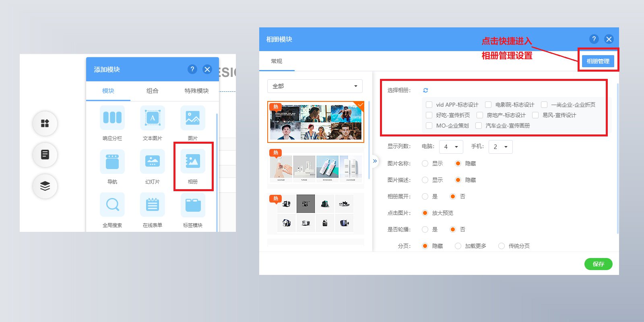Image resolution: width=644 pixels, height=322 pixels.
Task: Open the layers icon in left sidebar
Action: point(45,186)
